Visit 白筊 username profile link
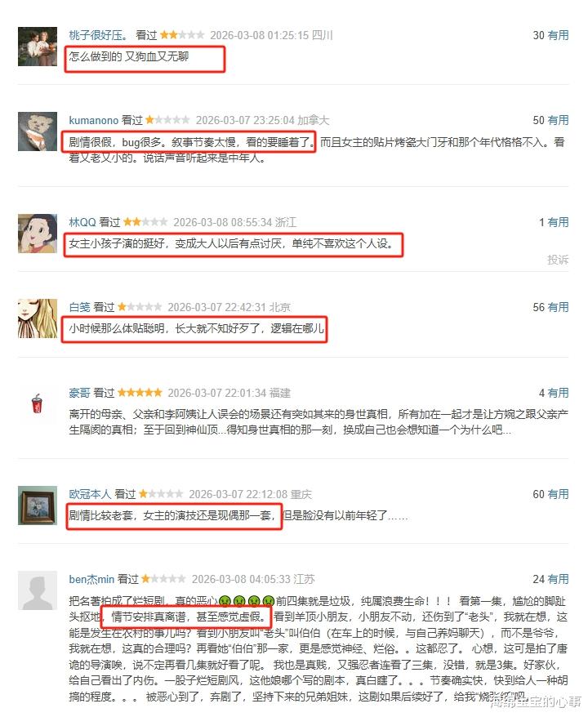 pos(79,307)
